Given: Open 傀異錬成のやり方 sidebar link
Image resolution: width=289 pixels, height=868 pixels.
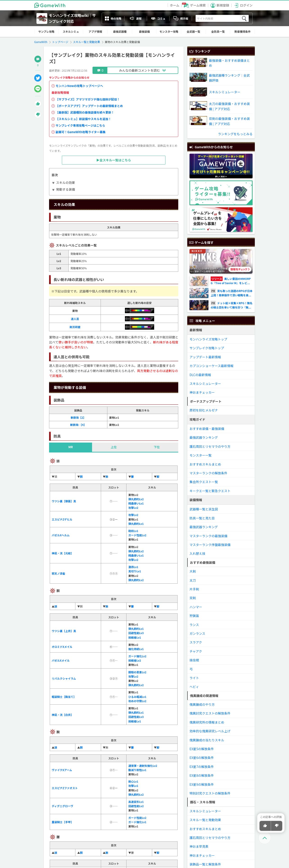Looking at the screenshot, I should click(202, 705).
